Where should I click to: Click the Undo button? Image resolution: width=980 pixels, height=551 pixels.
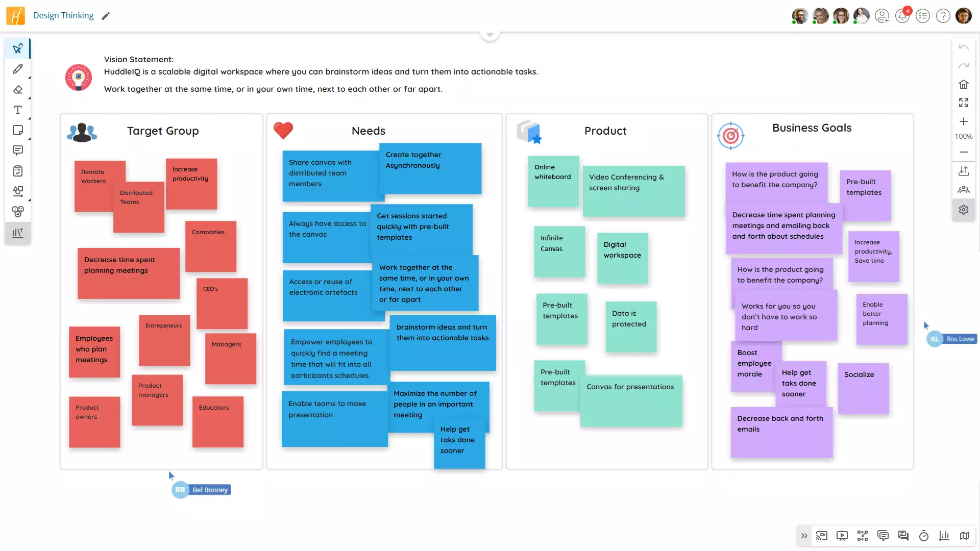964,47
